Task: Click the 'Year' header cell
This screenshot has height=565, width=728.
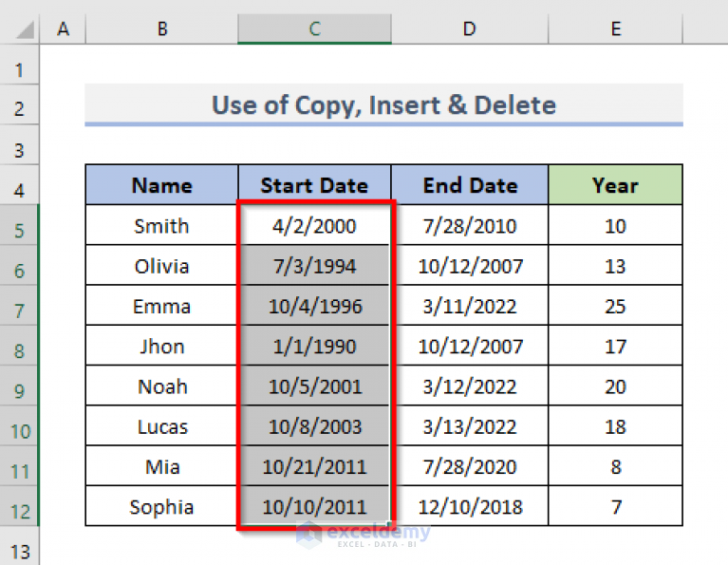Action: [x=615, y=185]
